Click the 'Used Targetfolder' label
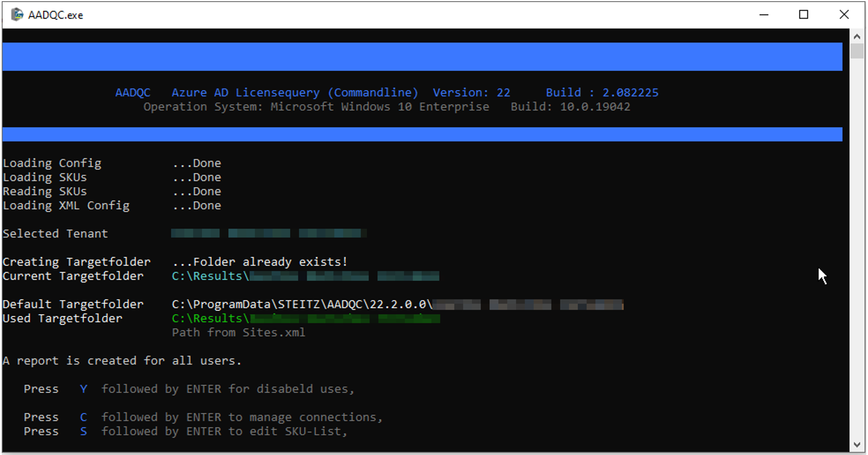The height and width of the screenshot is (455, 868). (62, 318)
